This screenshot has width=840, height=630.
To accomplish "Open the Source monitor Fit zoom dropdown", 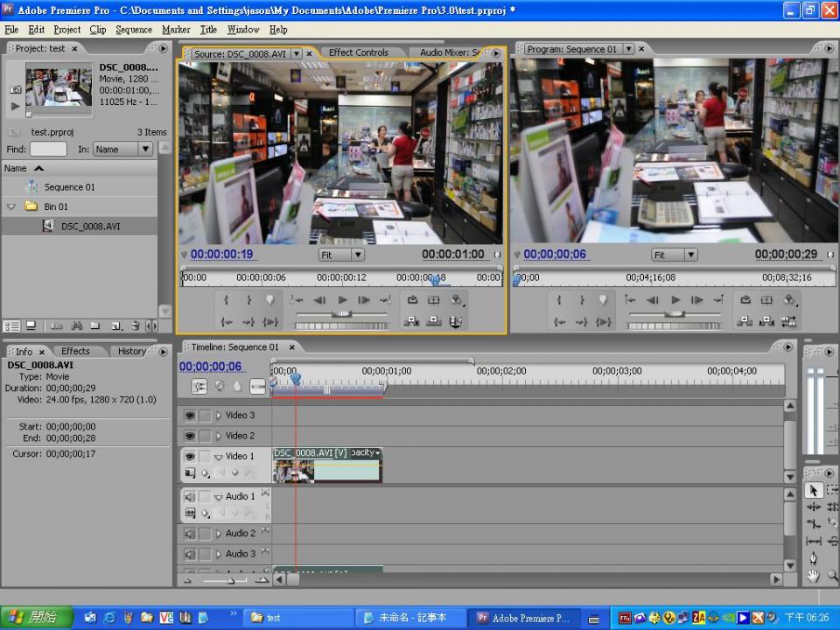I will click(x=341, y=255).
